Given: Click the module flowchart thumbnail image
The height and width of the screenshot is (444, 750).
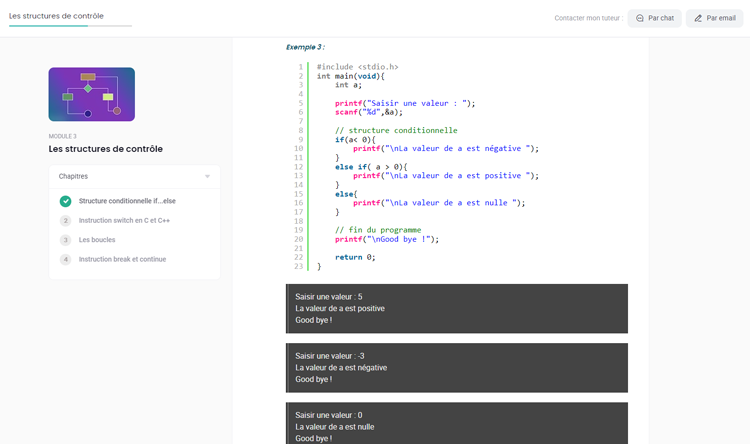Looking at the screenshot, I should point(91,94).
